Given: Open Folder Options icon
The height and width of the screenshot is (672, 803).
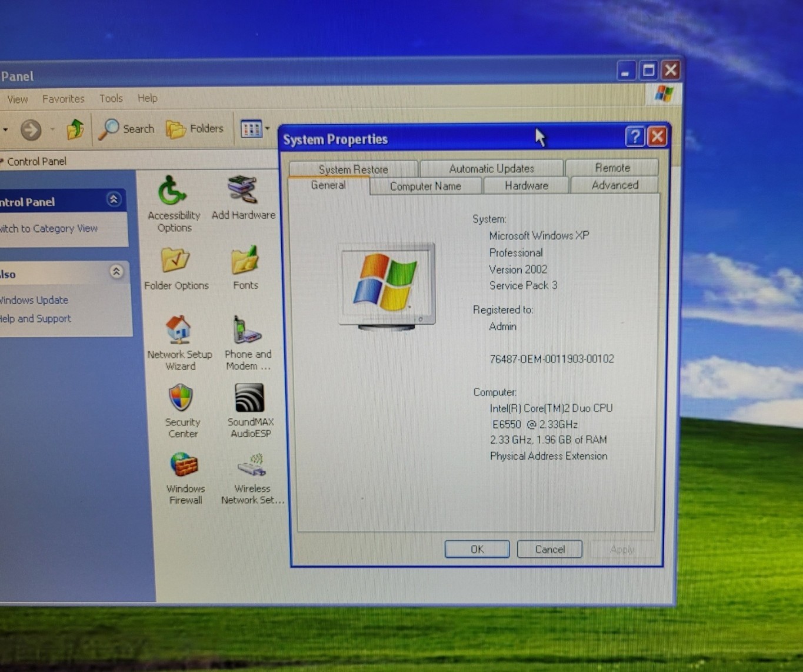Looking at the screenshot, I should 176,269.
